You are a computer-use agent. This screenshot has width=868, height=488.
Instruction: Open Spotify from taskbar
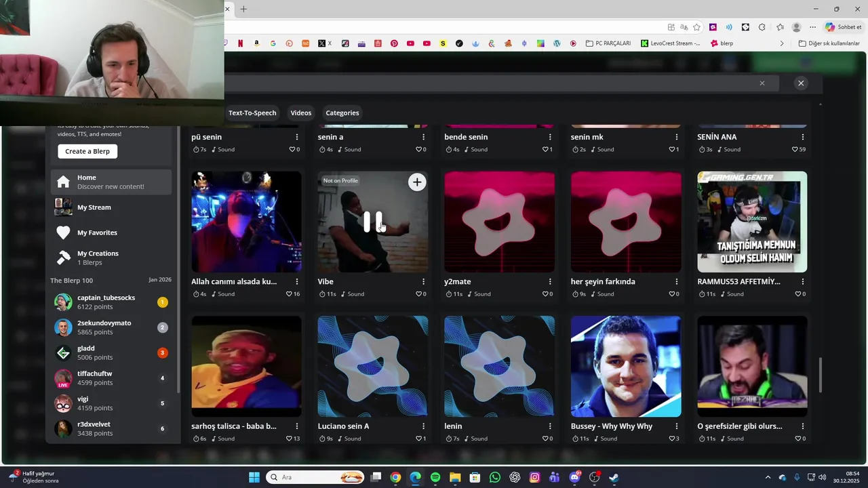click(435, 477)
